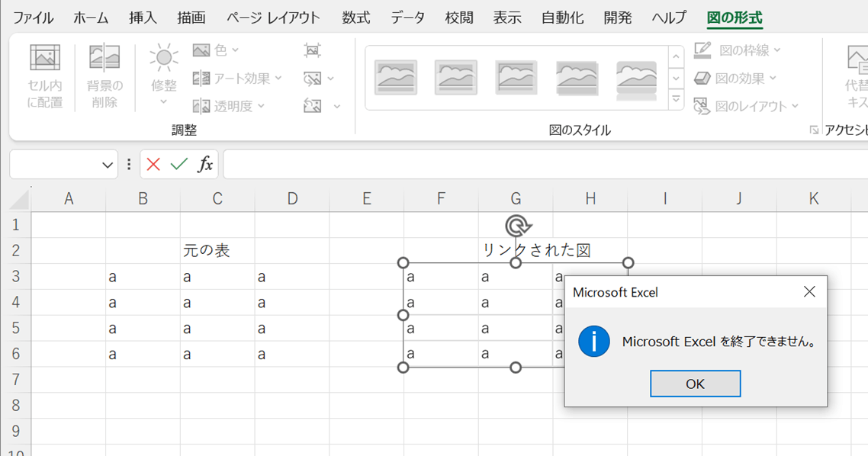Switch to the 表示 tab
This screenshot has width=868, height=456.
click(x=508, y=18)
